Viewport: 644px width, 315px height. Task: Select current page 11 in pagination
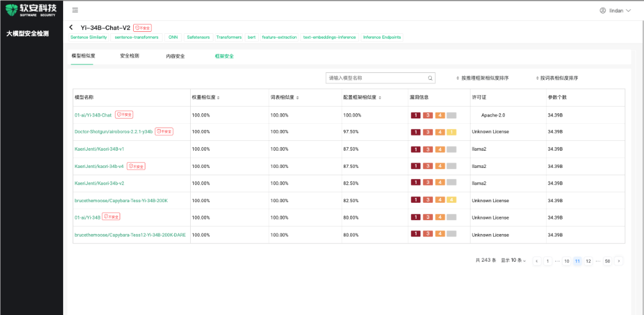[578, 261]
